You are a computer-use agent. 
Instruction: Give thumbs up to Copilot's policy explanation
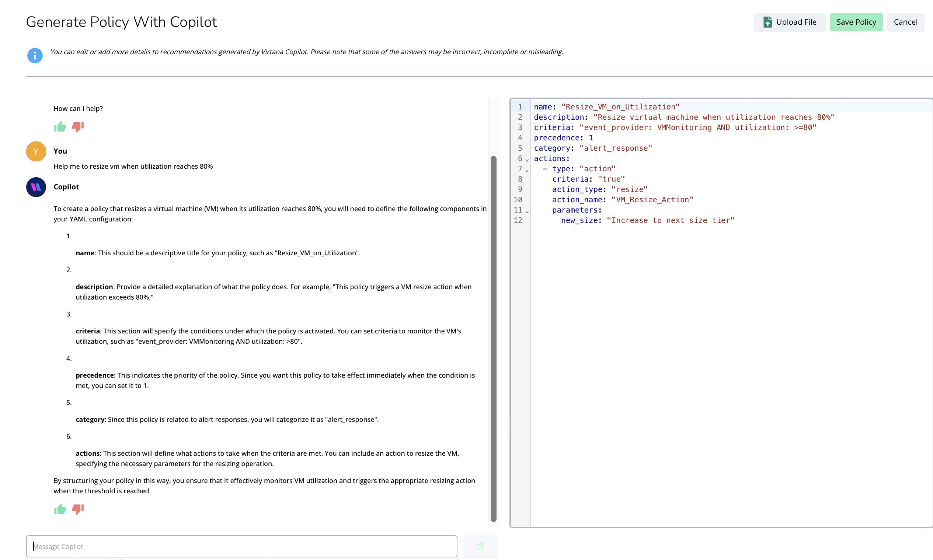pos(59,509)
